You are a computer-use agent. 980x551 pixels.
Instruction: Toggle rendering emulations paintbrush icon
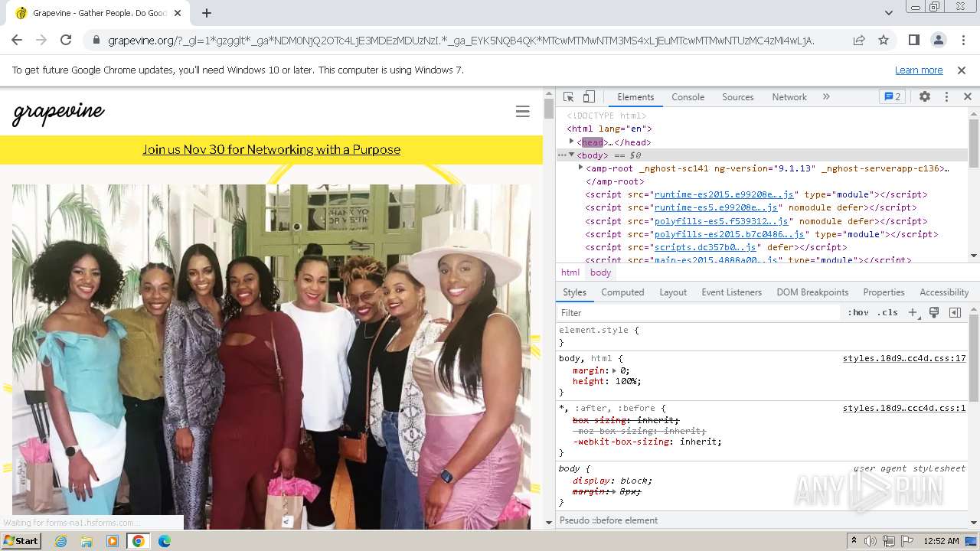934,312
